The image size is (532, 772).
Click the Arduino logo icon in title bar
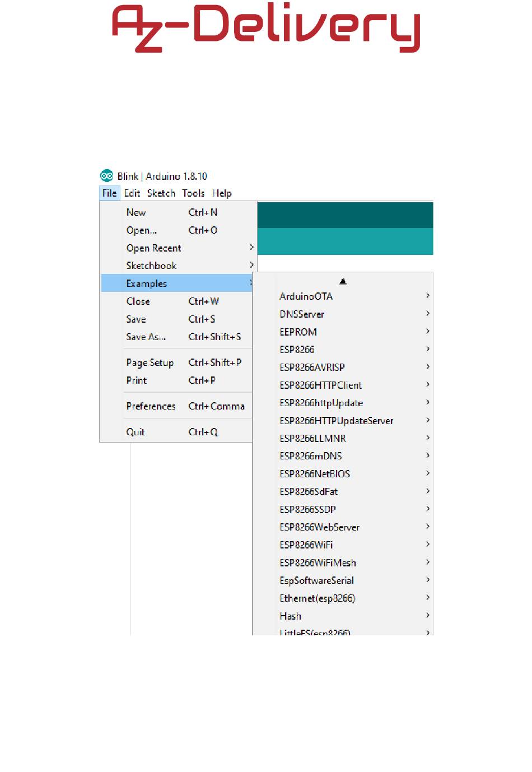tap(106, 176)
